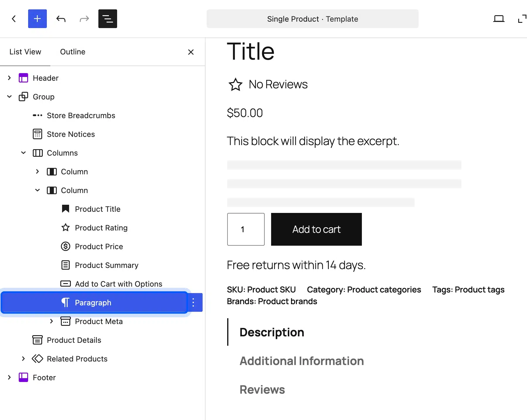
Task: Click the Product Title bookmark icon
Action: click(x=66, y=209)
